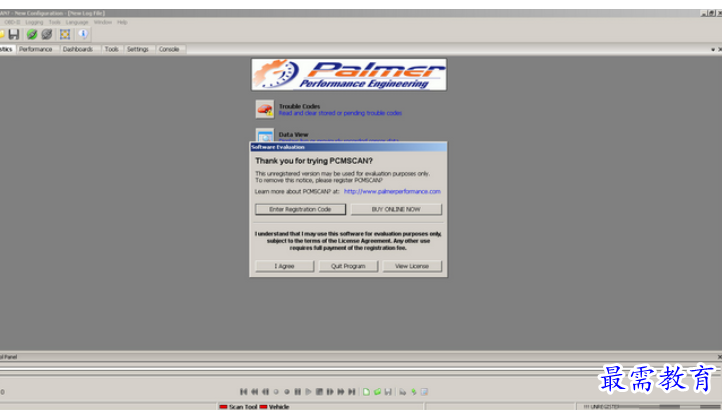The image size is (722, 410).
Task: Click the Palmer Performance Engineering logo banner
Action: point(349,75)
